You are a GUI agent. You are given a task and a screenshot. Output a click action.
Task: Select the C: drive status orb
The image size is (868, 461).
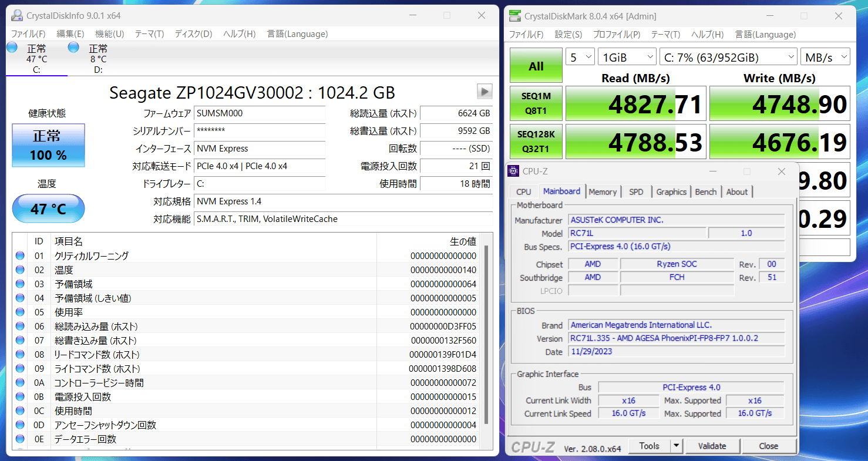[12, 48]
